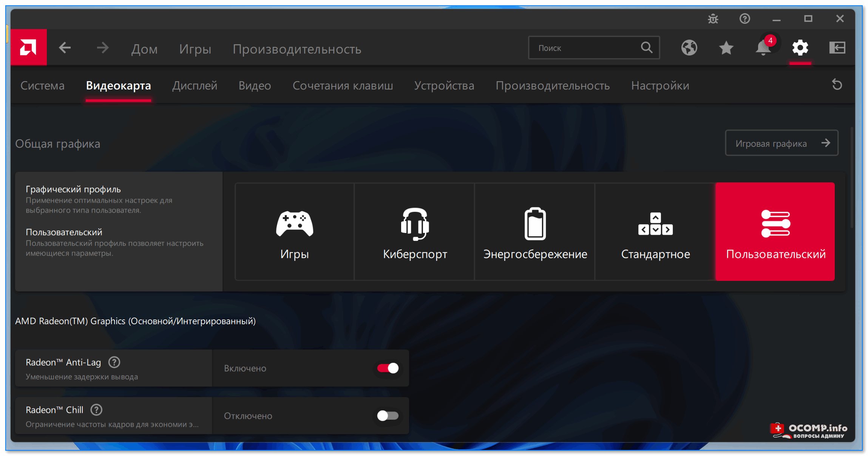
Task: Switch to the Устройства tab
Action: click(444, 86)
